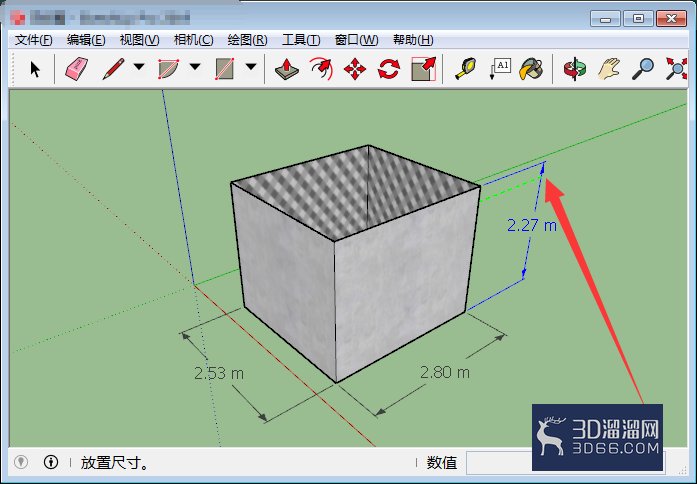Screen dimensions: 697x484
Task: Open the 工具(T) menu
Action: click(x=301, y=40)
